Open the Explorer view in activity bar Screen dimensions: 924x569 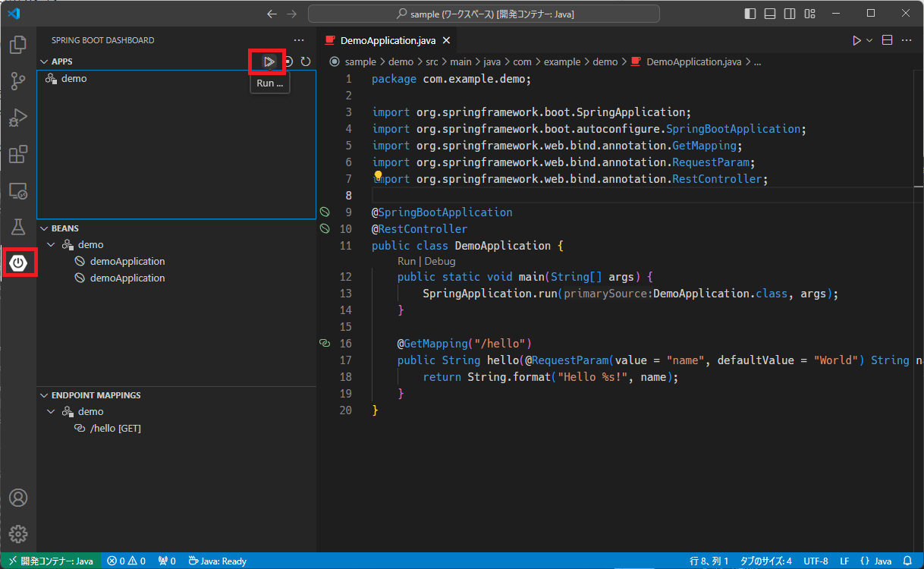18,45
